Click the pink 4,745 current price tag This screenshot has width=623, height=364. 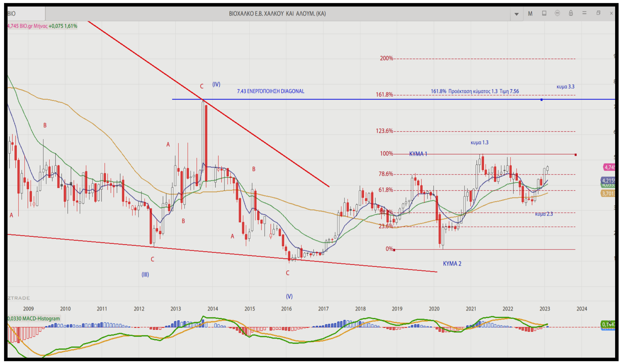(609, 167)
